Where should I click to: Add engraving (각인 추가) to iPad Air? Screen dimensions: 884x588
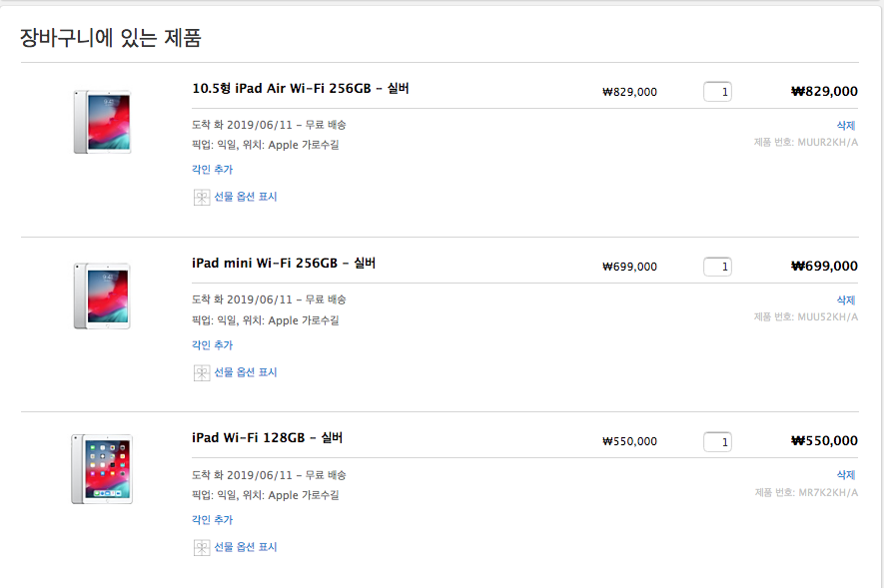(x=212, y=169)
